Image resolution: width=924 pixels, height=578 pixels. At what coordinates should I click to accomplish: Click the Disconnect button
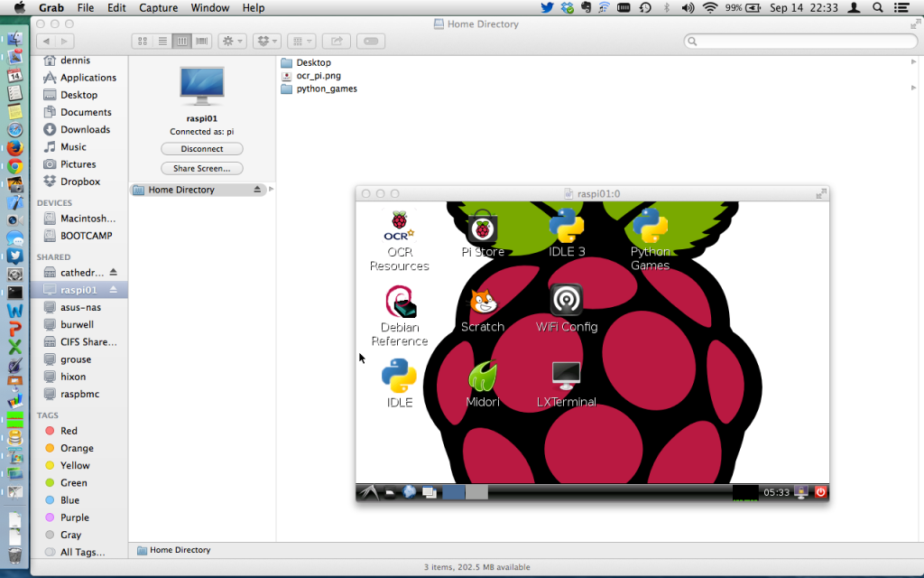(202, 149)
